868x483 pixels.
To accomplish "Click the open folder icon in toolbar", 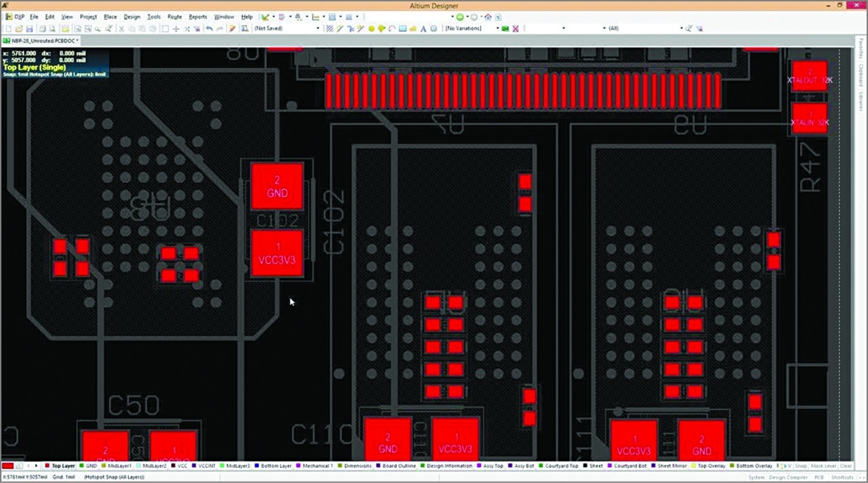I will point(19,29).
